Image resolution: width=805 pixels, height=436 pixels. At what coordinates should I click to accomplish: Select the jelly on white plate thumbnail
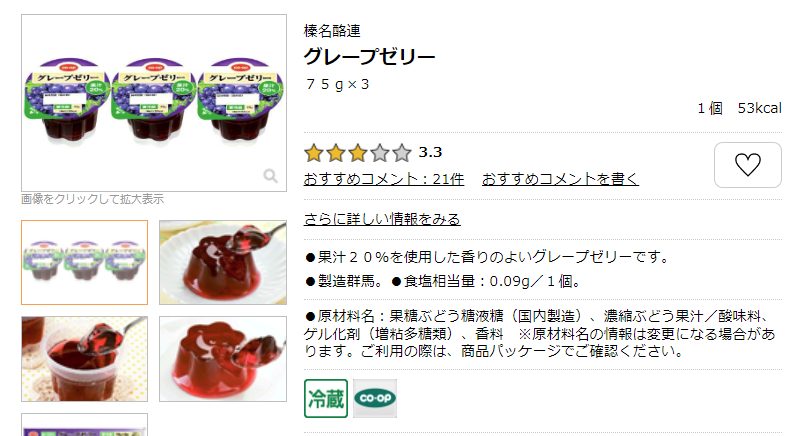(x=223, y=262)
